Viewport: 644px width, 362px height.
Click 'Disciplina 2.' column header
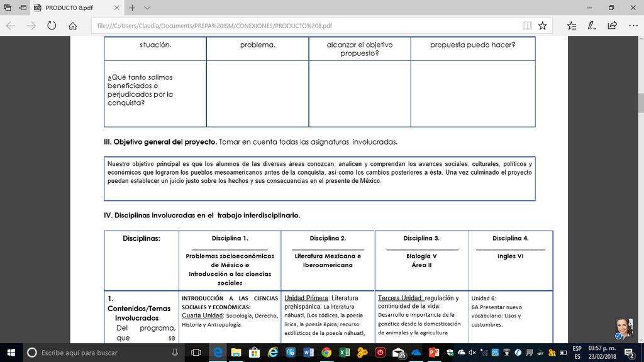coord(328,238)
